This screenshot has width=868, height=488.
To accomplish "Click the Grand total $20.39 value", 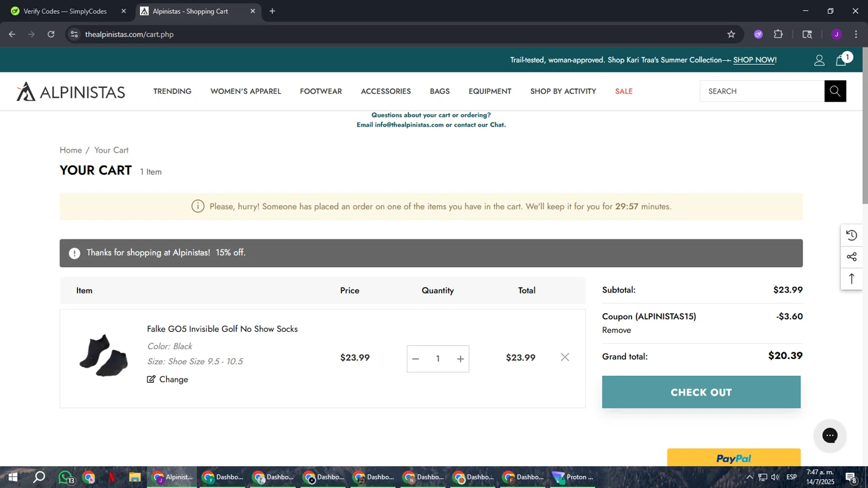I will (785, 356).
